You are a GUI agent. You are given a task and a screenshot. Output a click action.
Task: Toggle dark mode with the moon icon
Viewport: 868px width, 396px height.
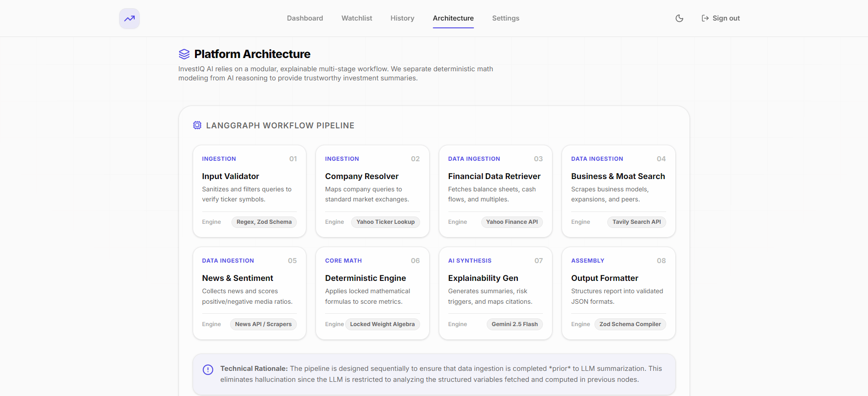point(679,18)
